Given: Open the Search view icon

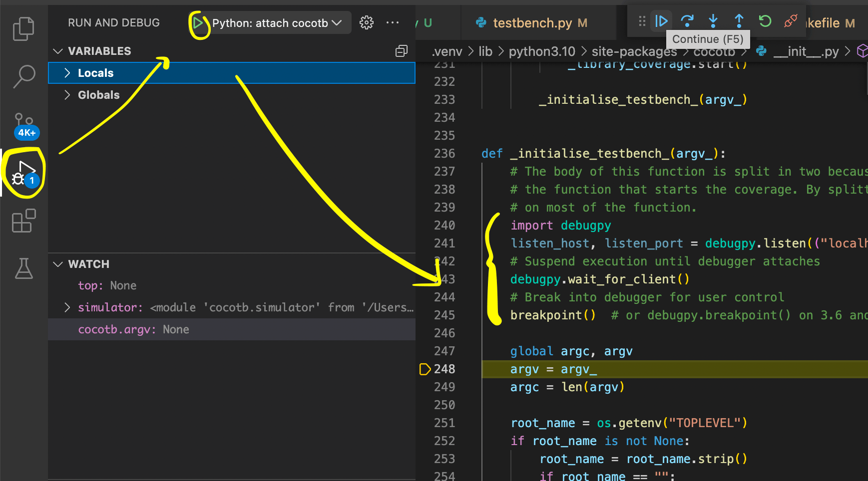Looking at the screenshot, I should tap(23, 76).
